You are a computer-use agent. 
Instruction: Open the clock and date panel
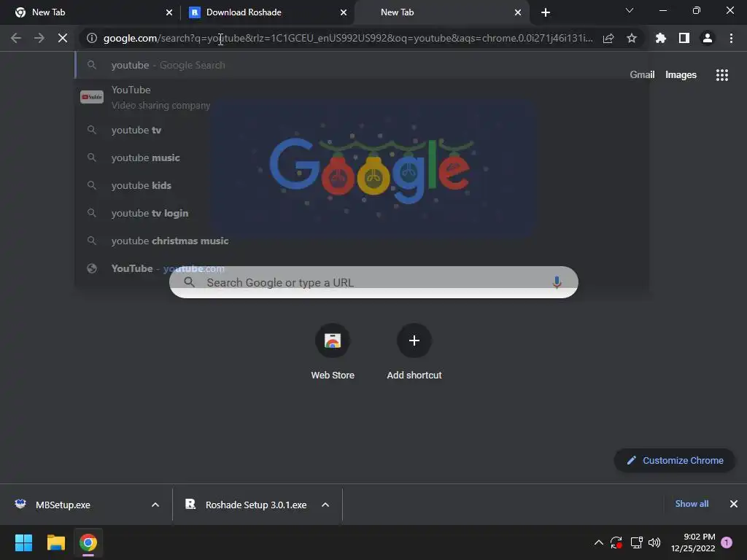point(693,542)
